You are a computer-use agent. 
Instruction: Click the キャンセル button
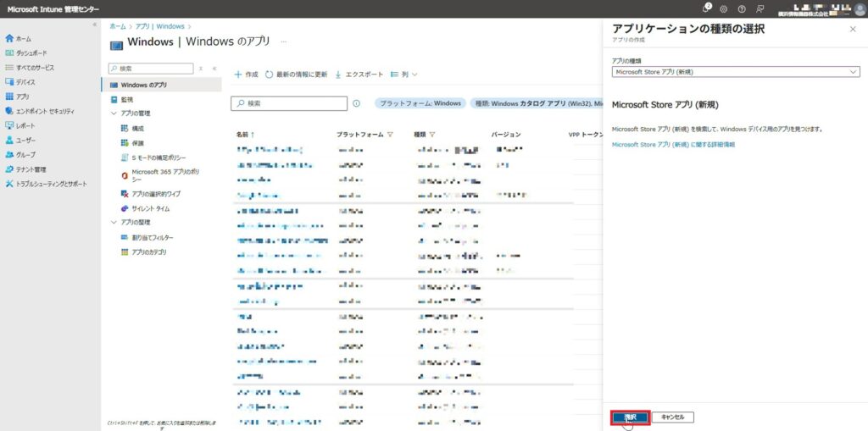(x=672, y=417)
